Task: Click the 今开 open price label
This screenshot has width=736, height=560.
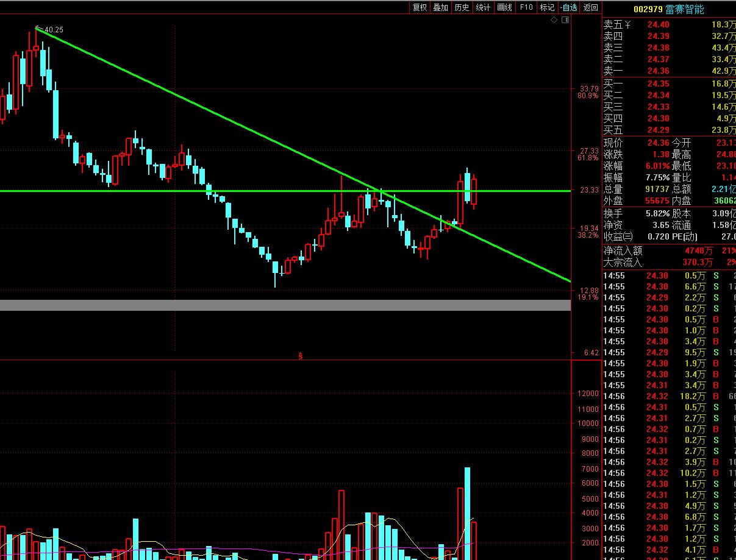Action: (x=681, y=143)
